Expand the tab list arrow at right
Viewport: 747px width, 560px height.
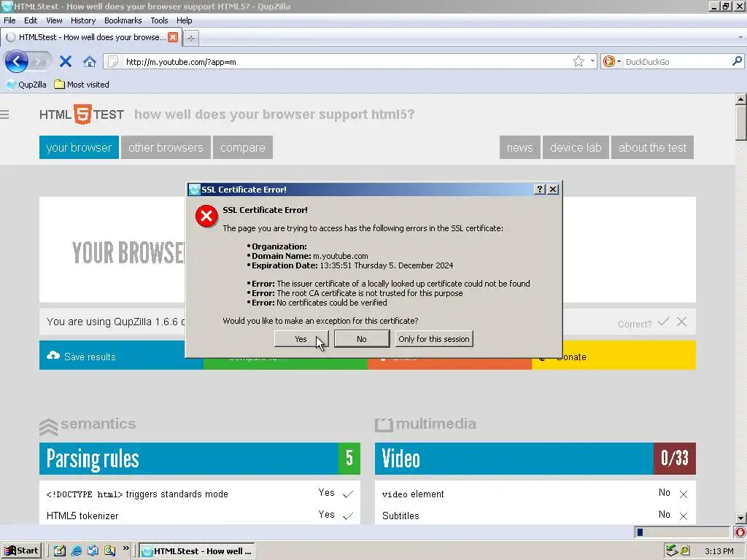click(740, 37)
